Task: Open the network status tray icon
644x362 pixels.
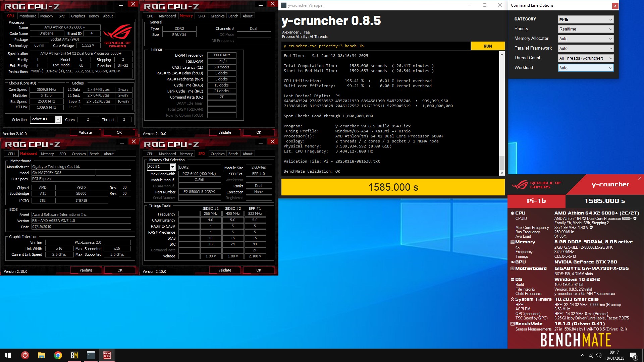Action: [591, 356]
